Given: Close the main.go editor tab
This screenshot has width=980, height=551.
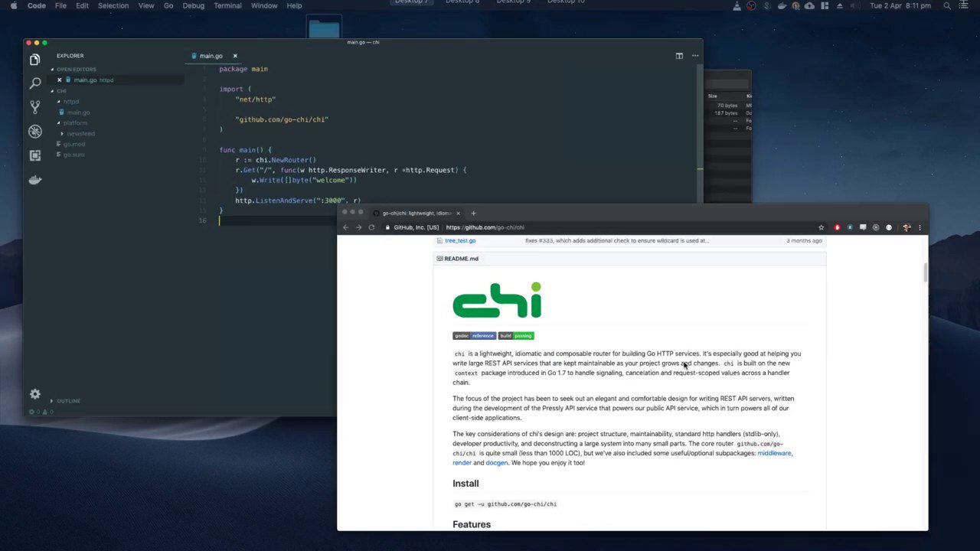Looking at the screenshot, I should click(x=235, y=56).
